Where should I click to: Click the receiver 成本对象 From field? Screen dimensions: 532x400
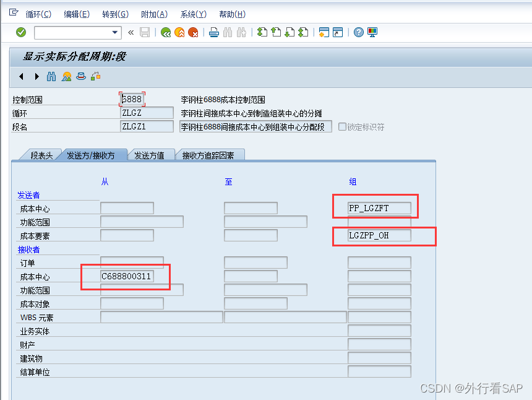(132, 303)
